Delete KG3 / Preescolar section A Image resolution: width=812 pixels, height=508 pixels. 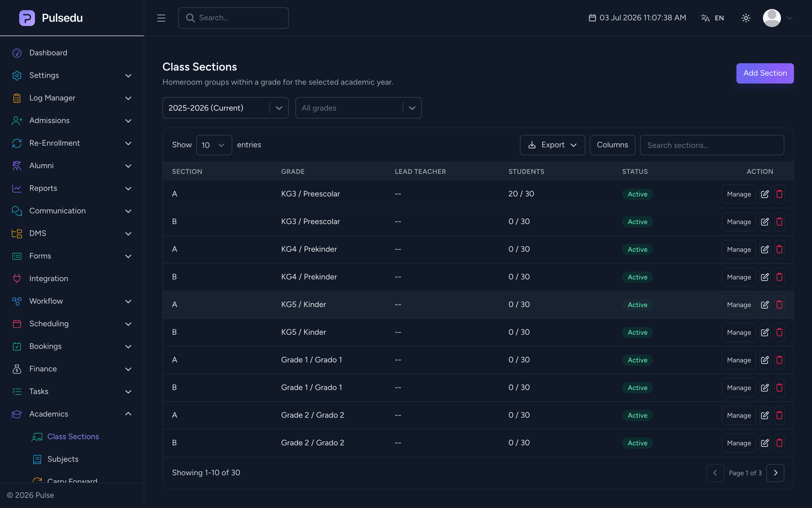coord(779,194)
